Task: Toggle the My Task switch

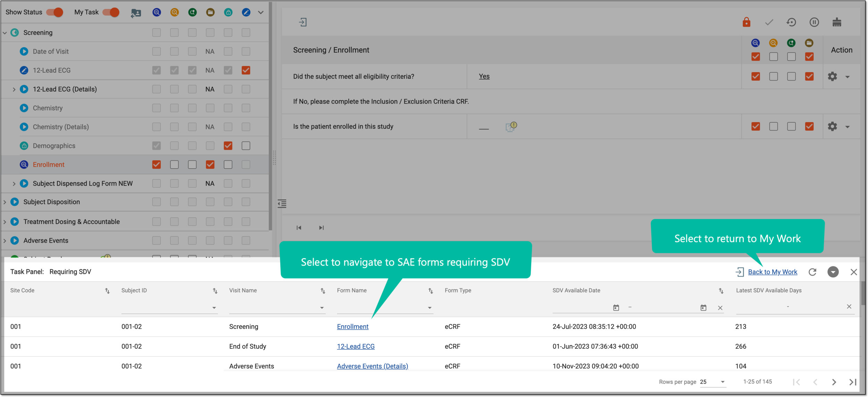Action: click(111, 12)
